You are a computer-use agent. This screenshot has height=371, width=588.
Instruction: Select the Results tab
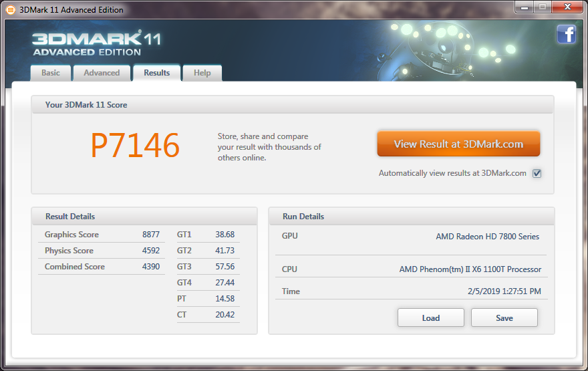[157, 73]
